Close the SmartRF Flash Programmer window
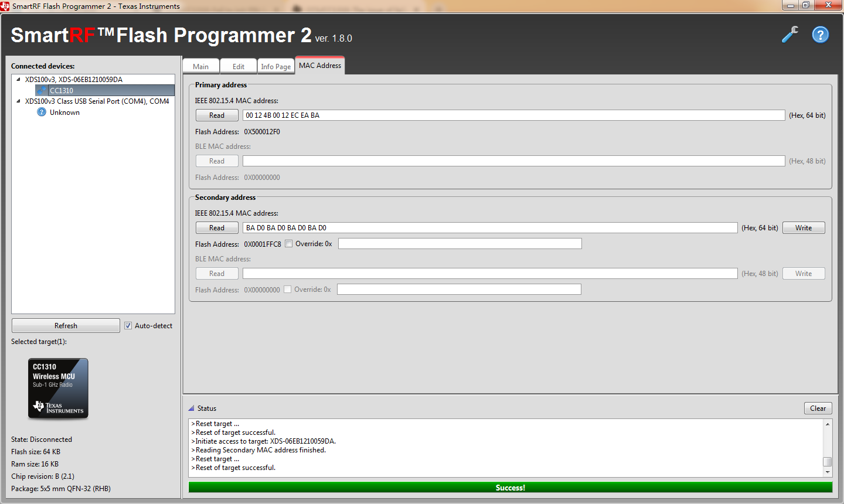 coord(828,5)
